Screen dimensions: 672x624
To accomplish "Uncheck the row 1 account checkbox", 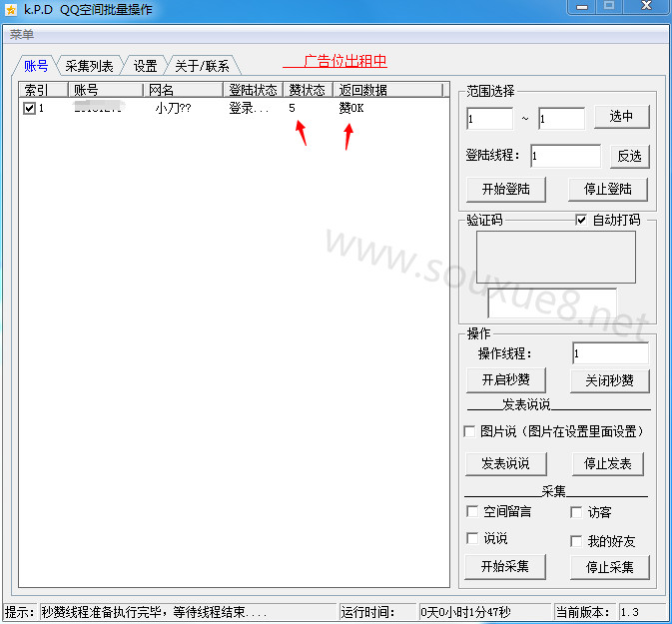I will point(29,108).
